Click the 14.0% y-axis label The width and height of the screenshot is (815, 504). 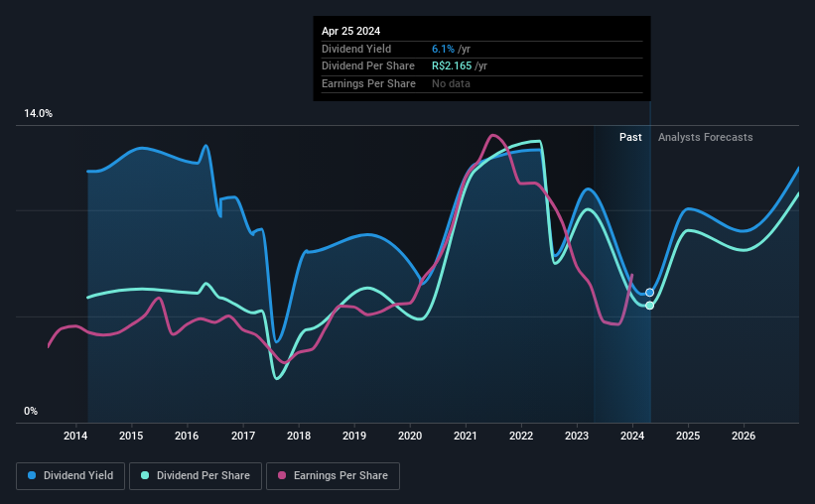(x=38, y=114)
